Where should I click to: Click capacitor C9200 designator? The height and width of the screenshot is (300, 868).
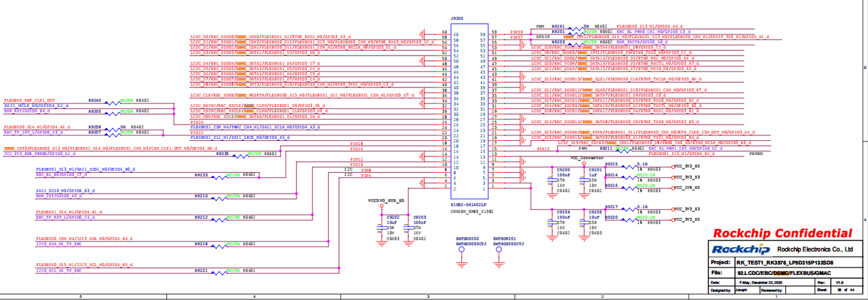pos(564,169)
